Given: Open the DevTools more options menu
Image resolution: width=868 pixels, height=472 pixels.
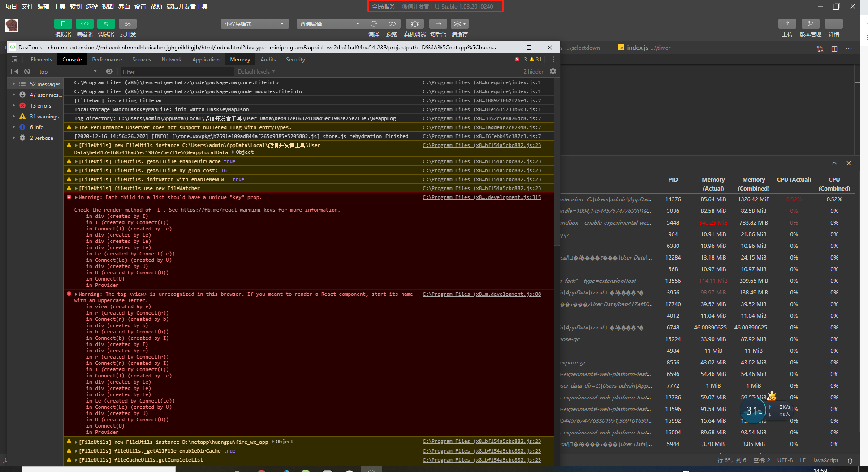Looking at the screenshot, I should coord(553,60).
